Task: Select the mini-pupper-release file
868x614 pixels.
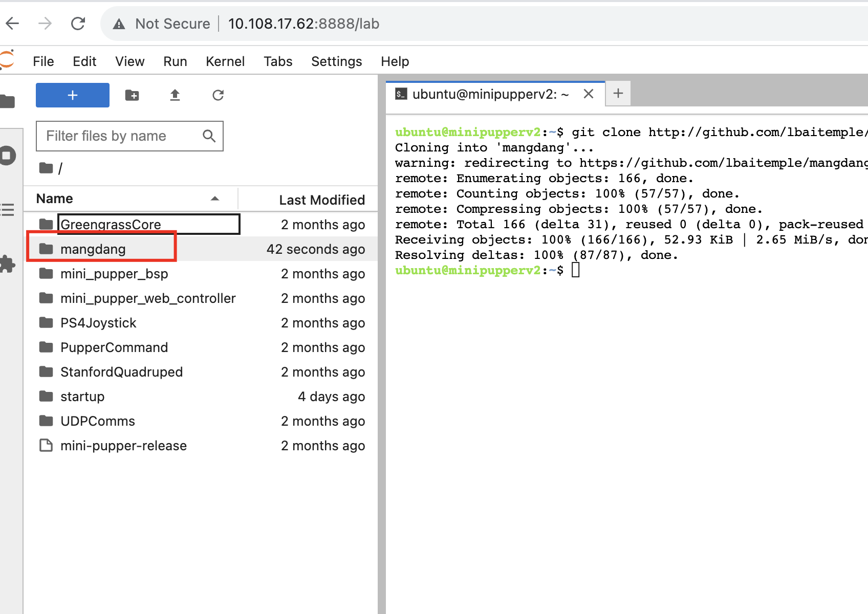Action: [123, 446]
